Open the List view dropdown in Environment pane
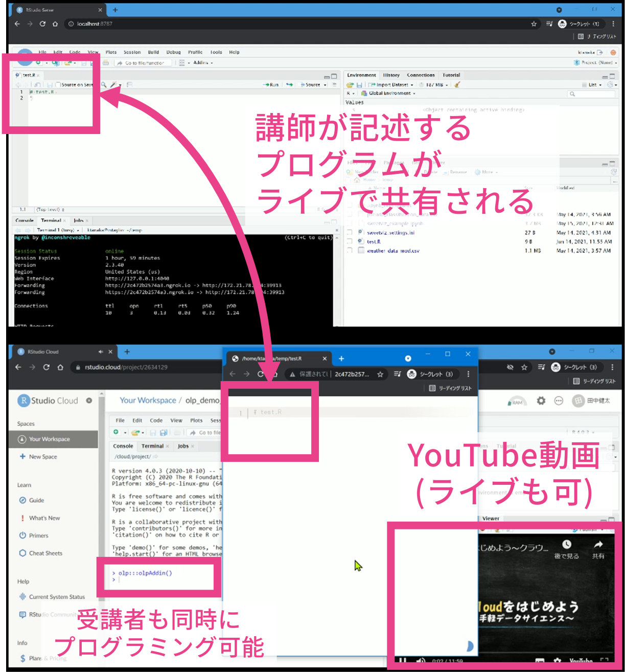This screenshot has height=672, width=625. (593, 85)
